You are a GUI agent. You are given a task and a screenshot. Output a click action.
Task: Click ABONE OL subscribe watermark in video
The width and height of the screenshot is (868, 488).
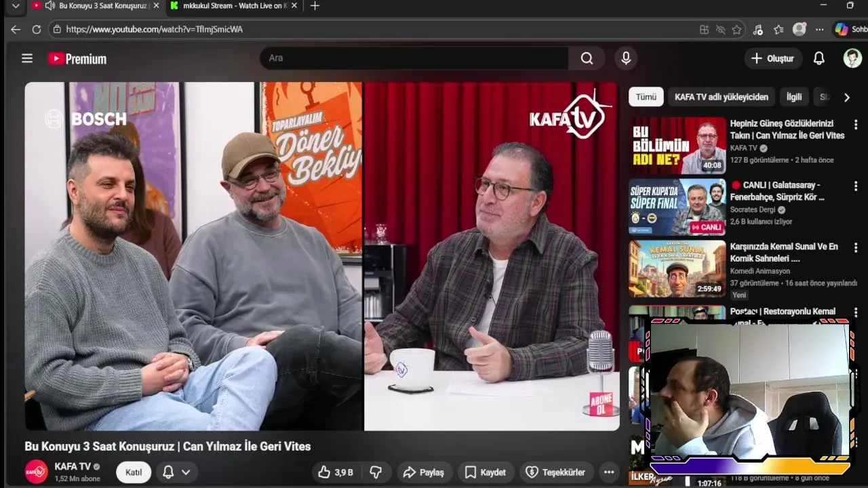tap(601, 404)
